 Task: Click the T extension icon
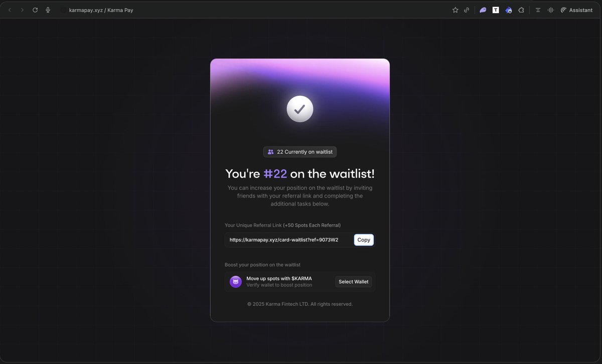click(x=495, y=10)
